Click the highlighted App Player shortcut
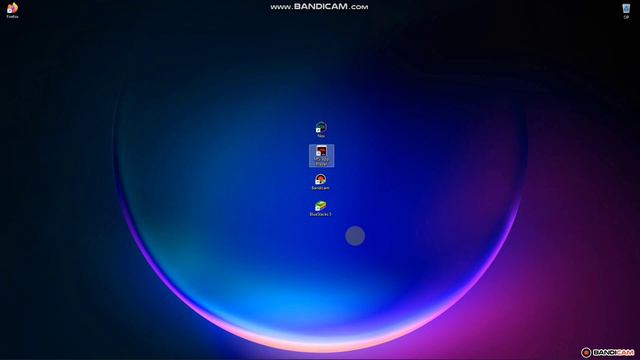 click(322, 156)
